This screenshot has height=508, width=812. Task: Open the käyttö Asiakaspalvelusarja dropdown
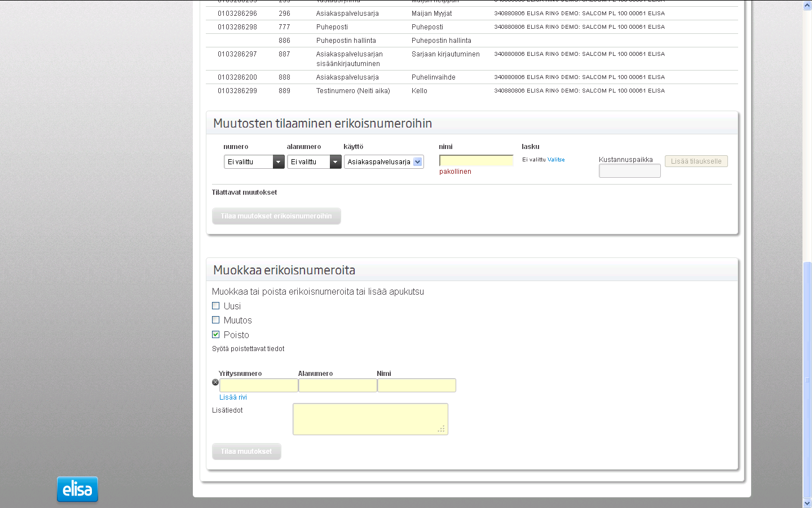point(384,162)
